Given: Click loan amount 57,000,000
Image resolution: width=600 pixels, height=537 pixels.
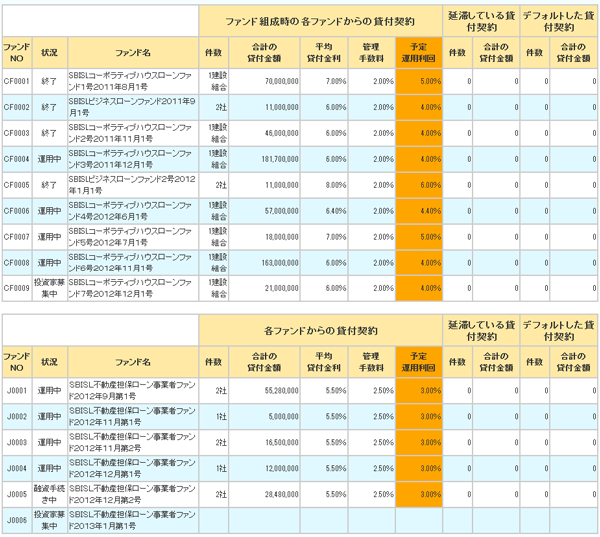Looking at the screenshot, I should click(x=282, y=211).
